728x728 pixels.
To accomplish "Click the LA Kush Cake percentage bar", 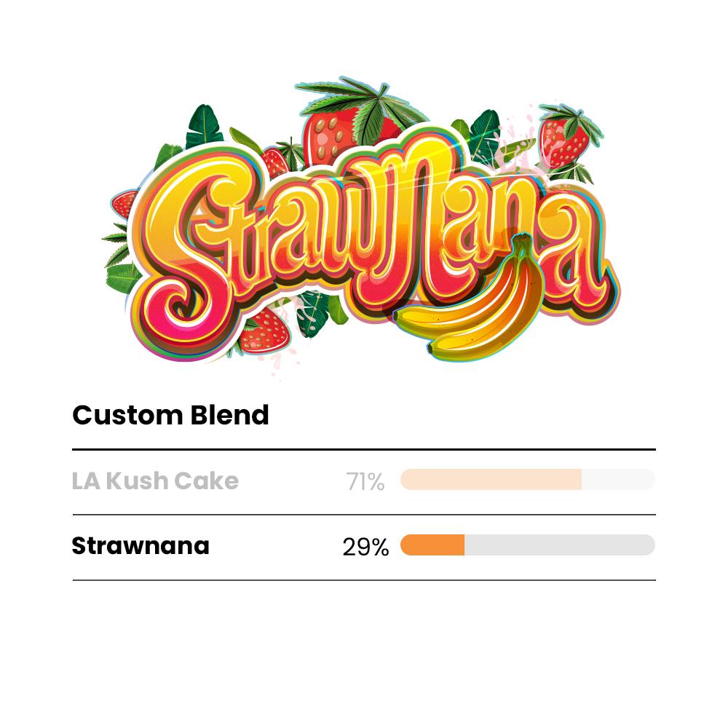I will click(x=527, y=480).
